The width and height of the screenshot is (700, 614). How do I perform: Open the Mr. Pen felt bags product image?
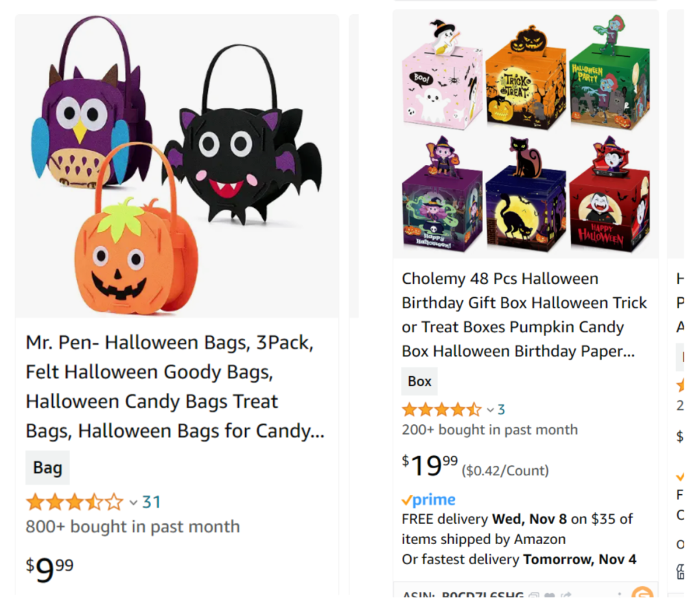177,166
